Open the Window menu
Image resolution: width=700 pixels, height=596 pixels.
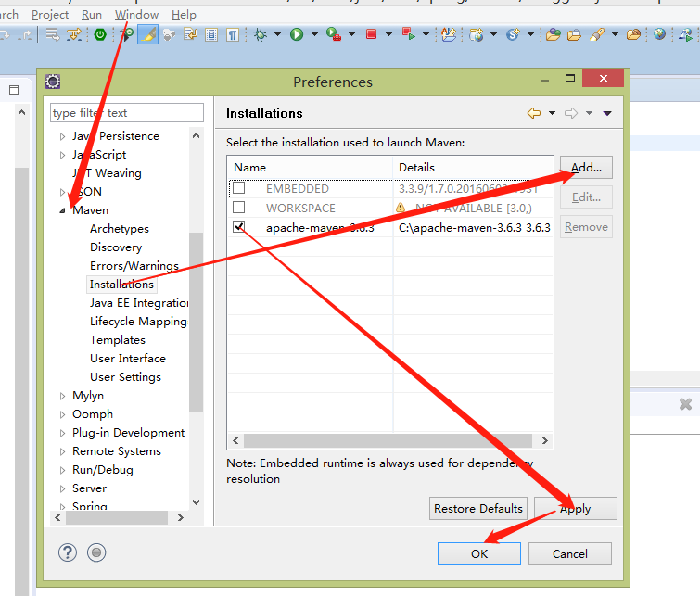pos(136,15)
